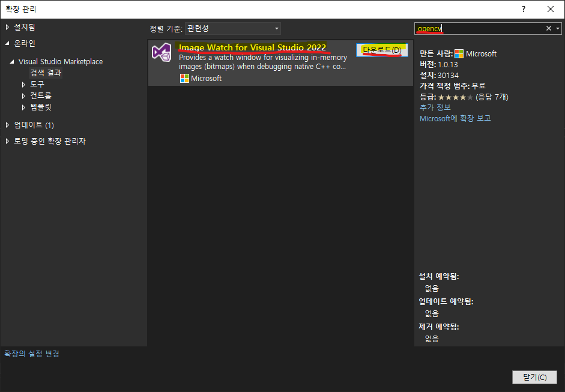
Task: Click the Microsoft publisher name in result
Action: coord(206,78)
